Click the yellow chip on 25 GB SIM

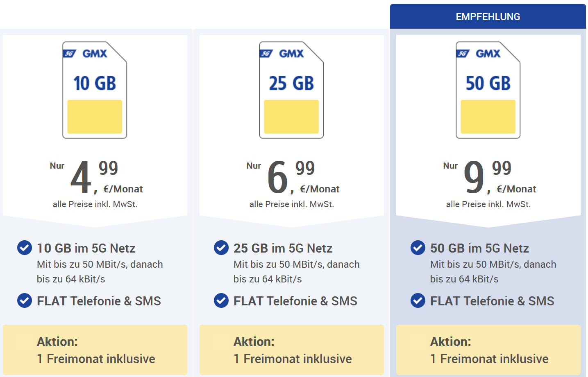pos(291,117)
